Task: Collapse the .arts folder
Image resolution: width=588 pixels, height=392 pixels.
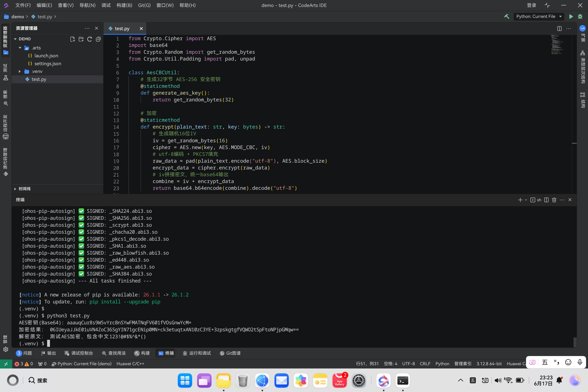Action: pos(20,48)
